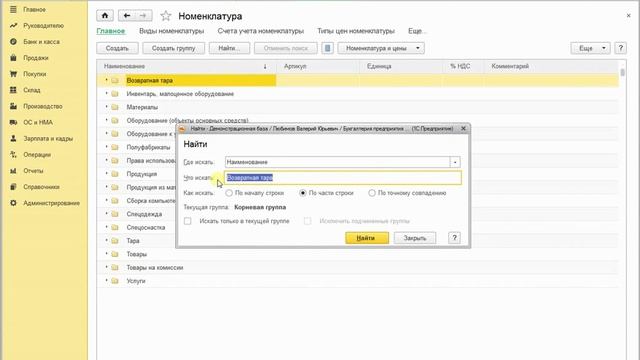Viewport: 640px width, 360px height.
Task: Click the Home icon button
Action: pos(105,16)
